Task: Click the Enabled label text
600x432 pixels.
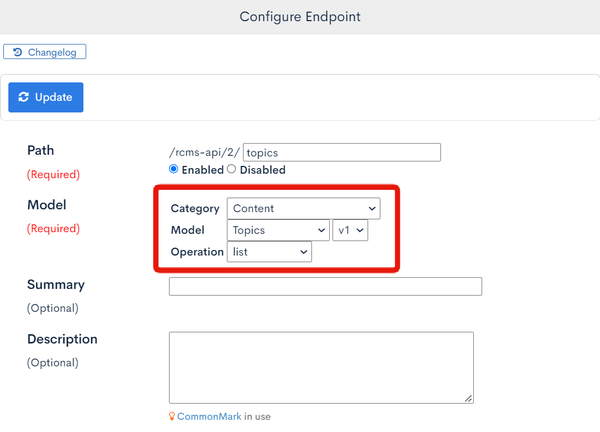Action: click(x=202, y=170)
